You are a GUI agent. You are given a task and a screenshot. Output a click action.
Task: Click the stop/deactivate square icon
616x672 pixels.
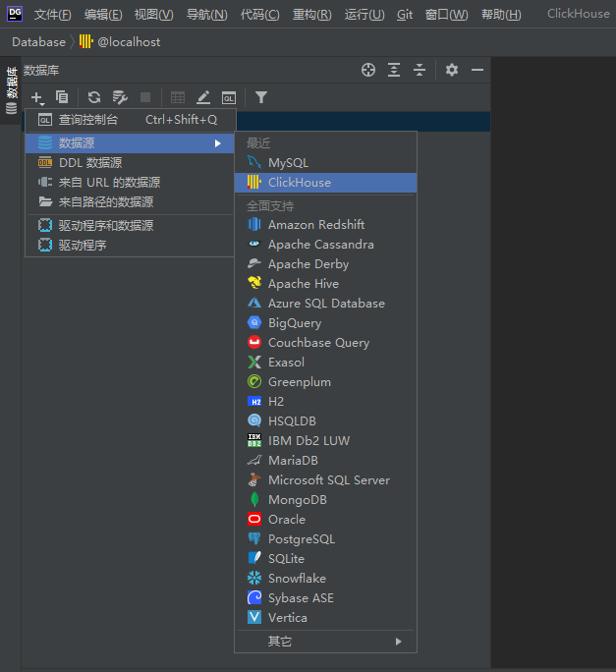(145, 97)
